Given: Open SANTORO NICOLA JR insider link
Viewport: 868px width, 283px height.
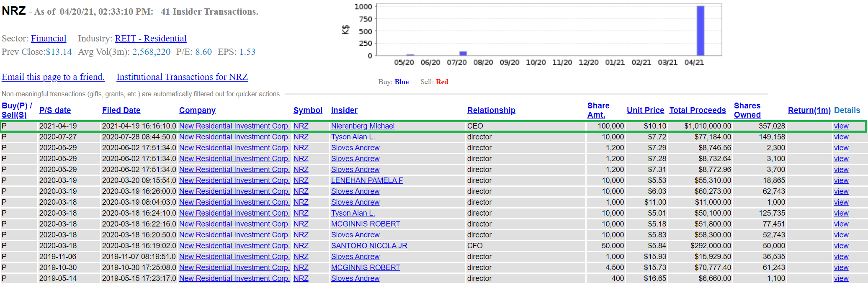Looking at the screenshot, I should [369, 246].
